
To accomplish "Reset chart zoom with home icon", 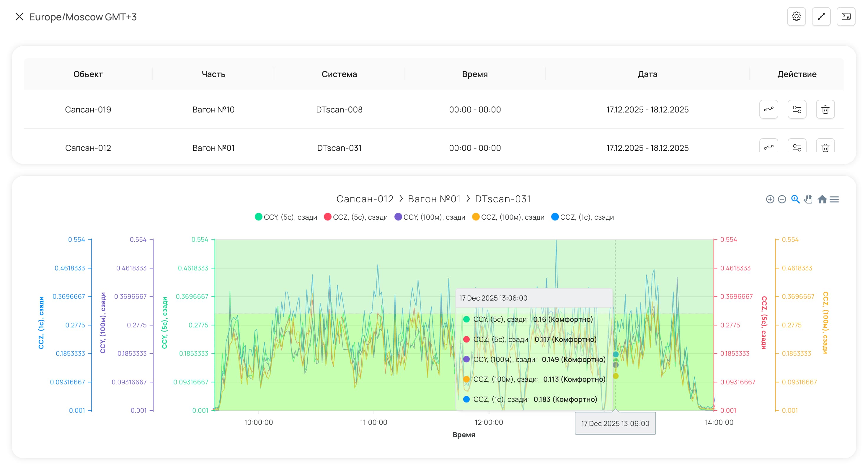I will point(822,199).
